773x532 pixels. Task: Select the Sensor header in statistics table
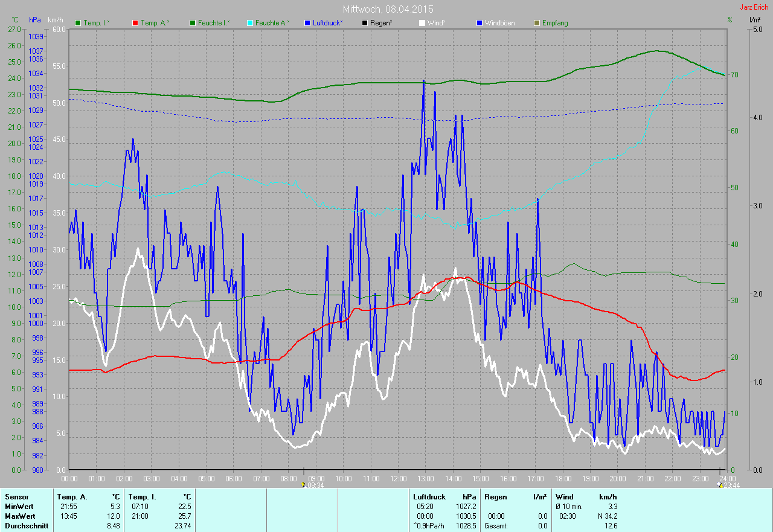16,497
